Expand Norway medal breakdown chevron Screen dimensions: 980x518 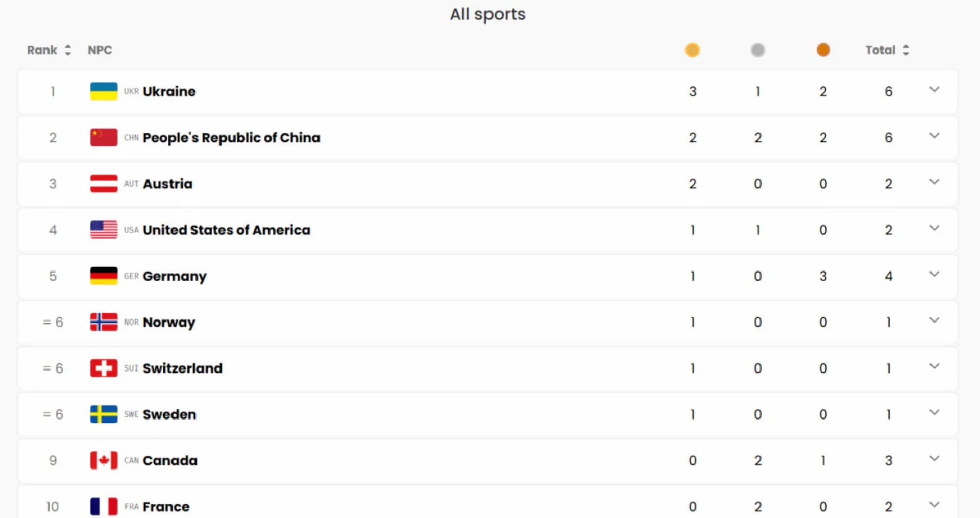(934, 320)
